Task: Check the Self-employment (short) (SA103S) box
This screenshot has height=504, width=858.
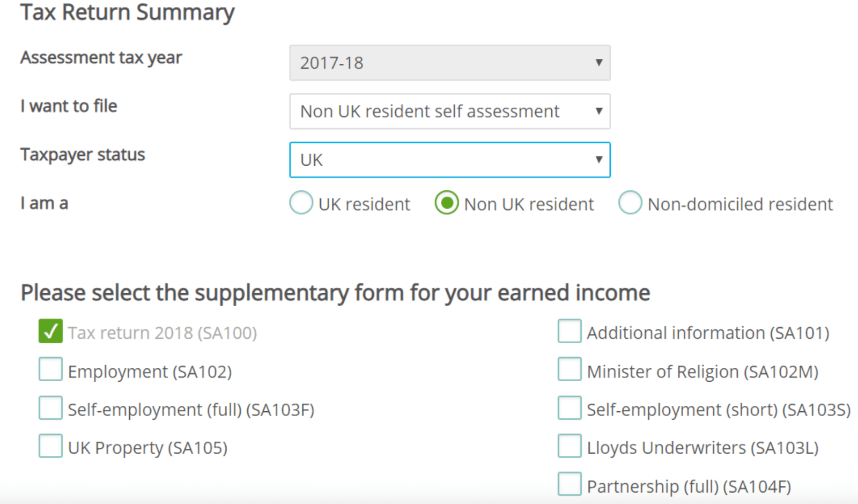Action: point(569,408)
